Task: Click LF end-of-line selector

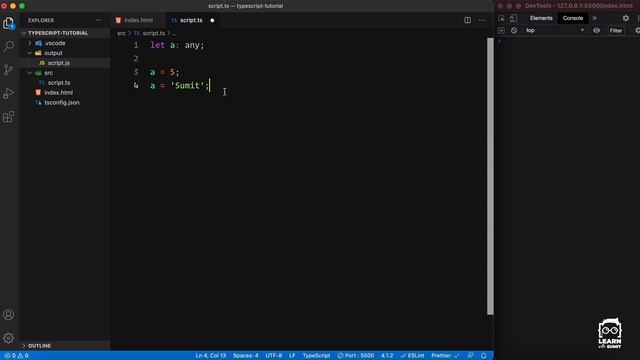Action: click(292, 356)
